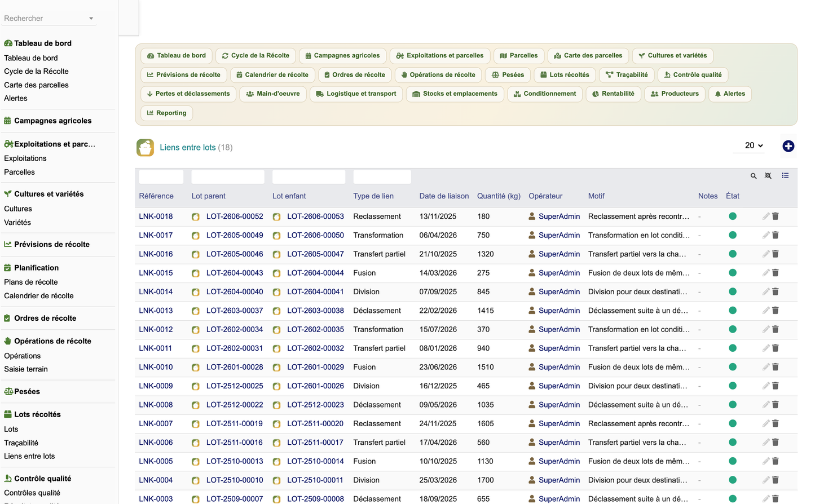This screenshot has height=504, width=815.
Task: Delete row LNK-0013 with trash icon
Action: [776, 311]
